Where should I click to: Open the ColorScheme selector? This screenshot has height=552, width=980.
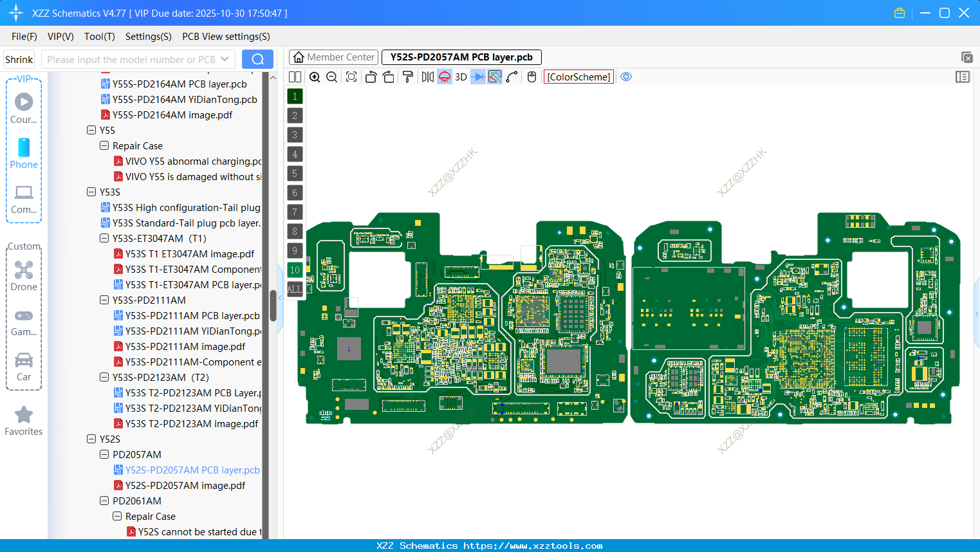578,77
